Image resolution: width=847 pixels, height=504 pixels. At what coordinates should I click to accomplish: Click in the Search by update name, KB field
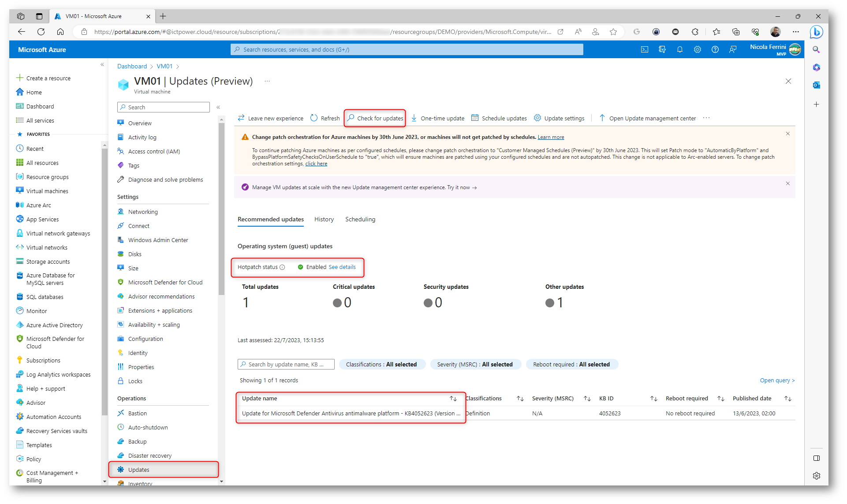[x=286, y=365]
